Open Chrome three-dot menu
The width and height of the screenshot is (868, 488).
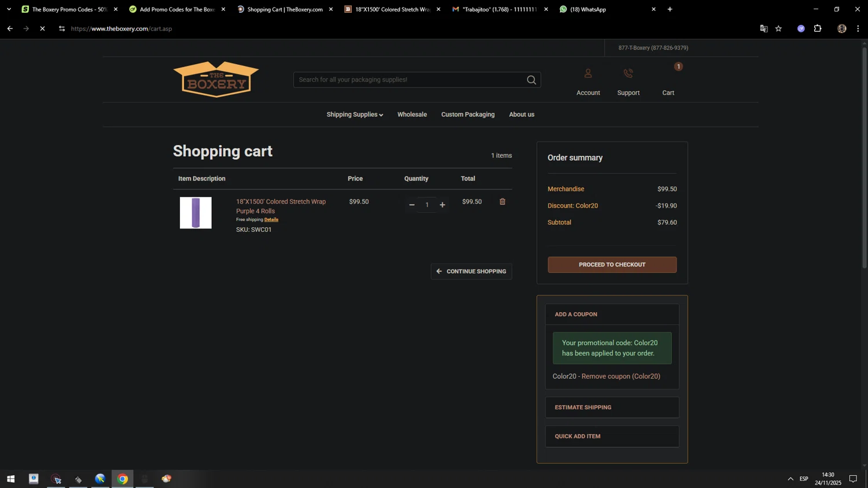[858, 28]
